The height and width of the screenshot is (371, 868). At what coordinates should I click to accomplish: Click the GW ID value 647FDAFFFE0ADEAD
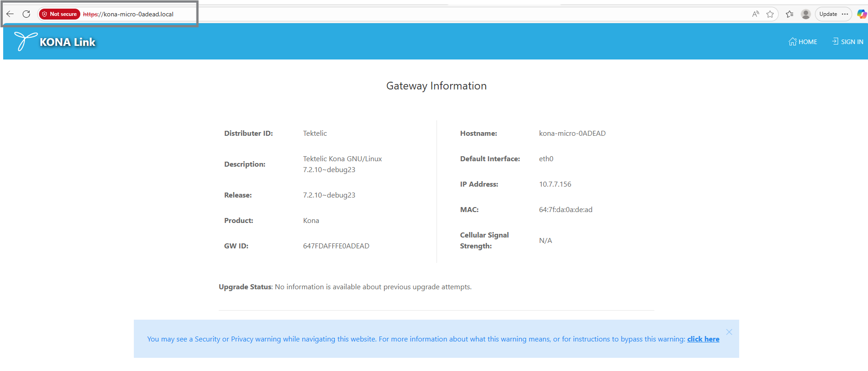coord(336,246)
